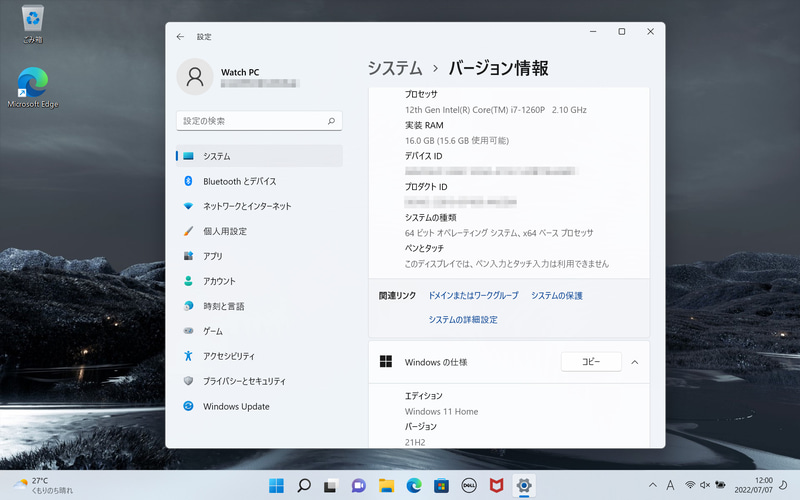This screenshot has width=800, height=500.
Task: Click the 設定の検索 search field
Action: coord(259,121)
